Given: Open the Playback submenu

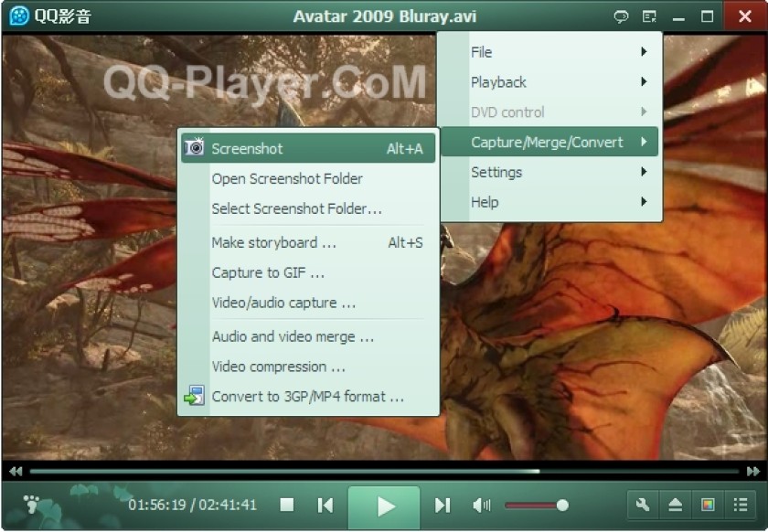Looking at the screenshot, I should click(549, 81).
